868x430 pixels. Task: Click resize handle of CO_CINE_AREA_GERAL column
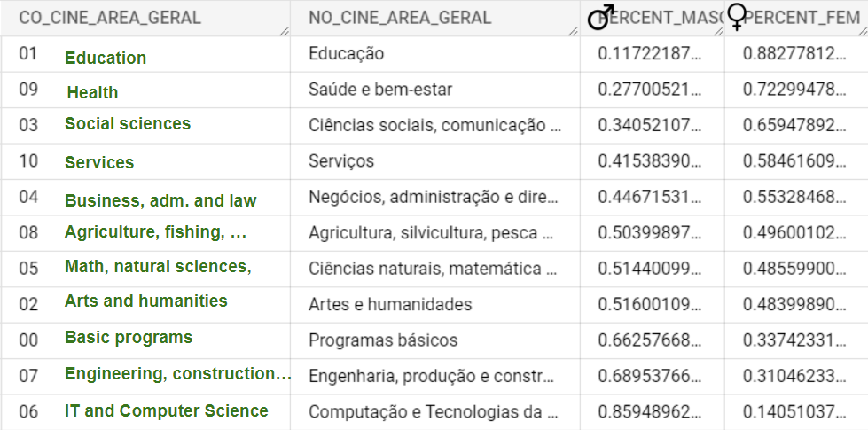tap(283, 30)
